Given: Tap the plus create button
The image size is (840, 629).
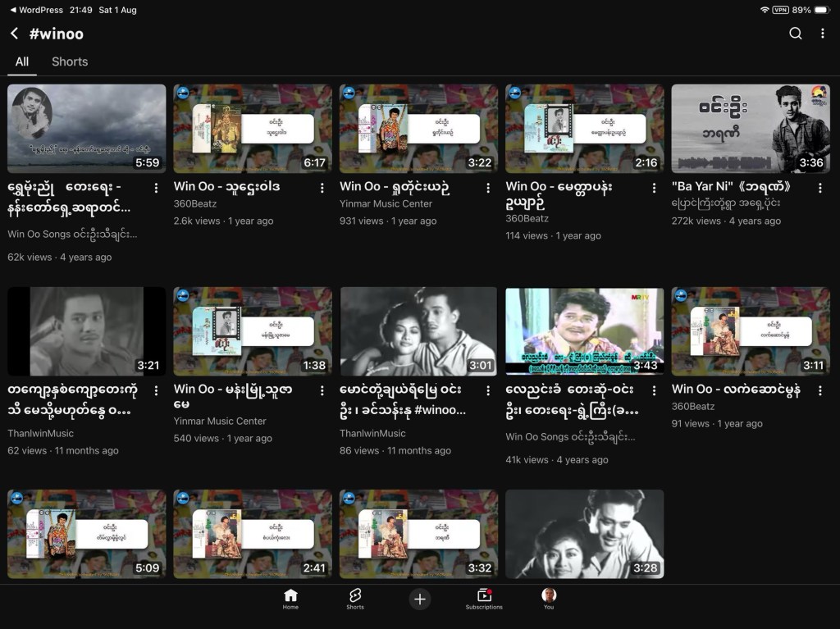Looking at the screenshot, I should tap(420, 599).
